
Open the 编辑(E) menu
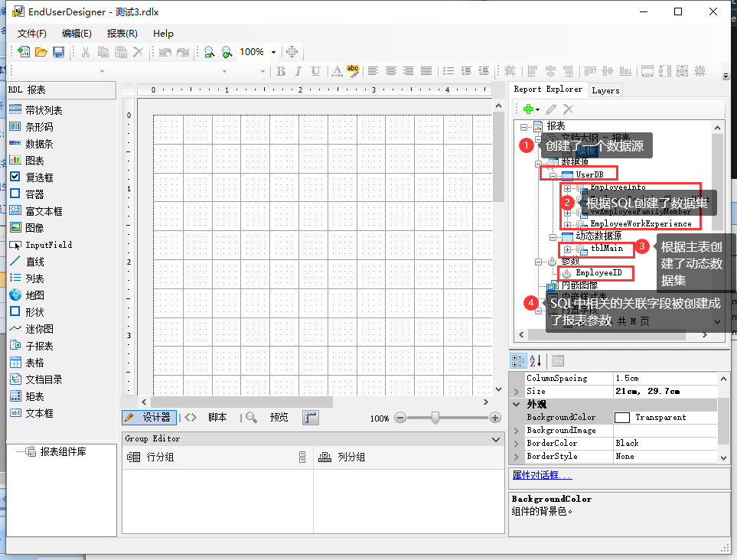77,34
